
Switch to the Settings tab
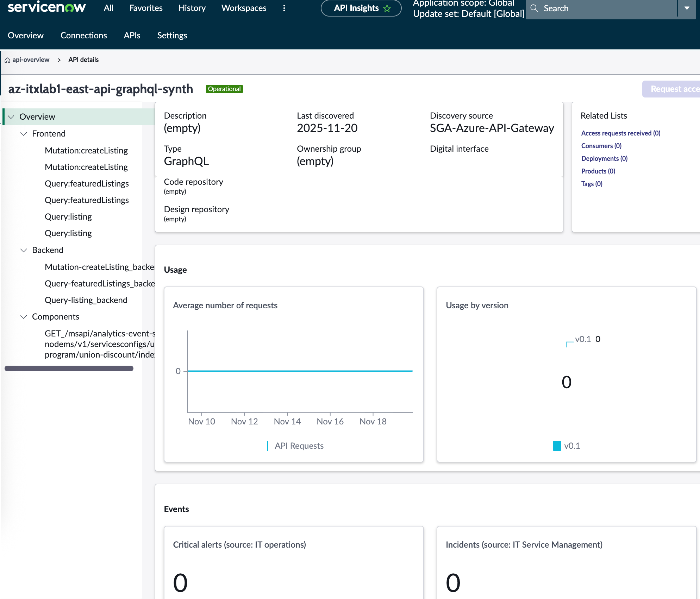click(x=172, y=36)
